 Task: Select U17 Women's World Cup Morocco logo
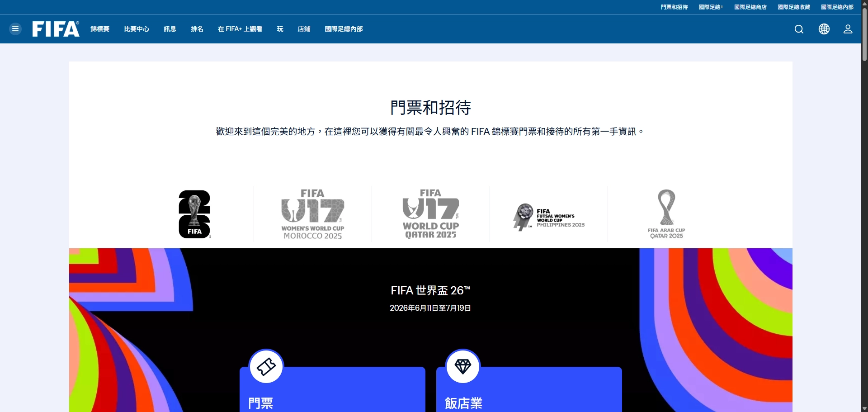313,214
